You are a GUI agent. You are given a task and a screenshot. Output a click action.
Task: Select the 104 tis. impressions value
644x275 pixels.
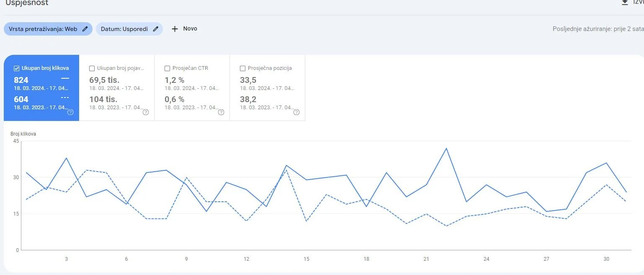point(103,99)
